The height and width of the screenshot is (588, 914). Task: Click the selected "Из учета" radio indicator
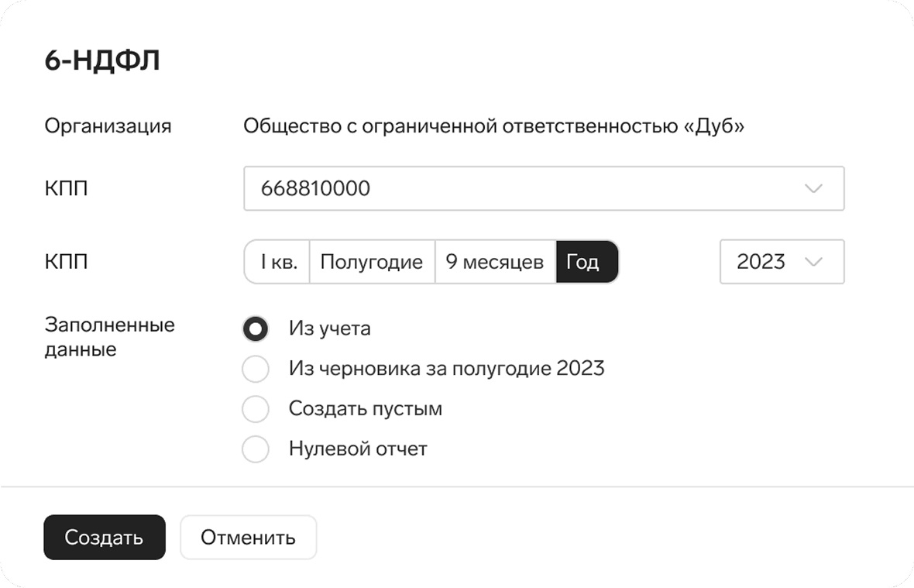point(256,328)
